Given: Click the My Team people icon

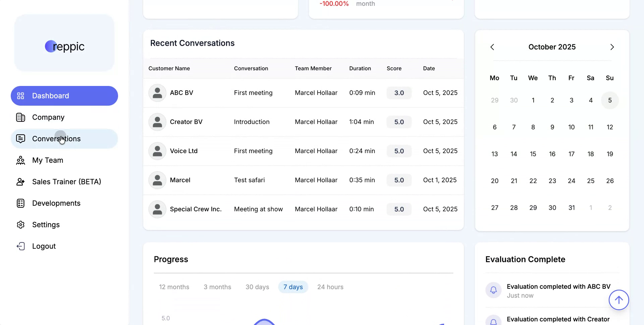Looking at the screenshot, I should coord(20,160).
